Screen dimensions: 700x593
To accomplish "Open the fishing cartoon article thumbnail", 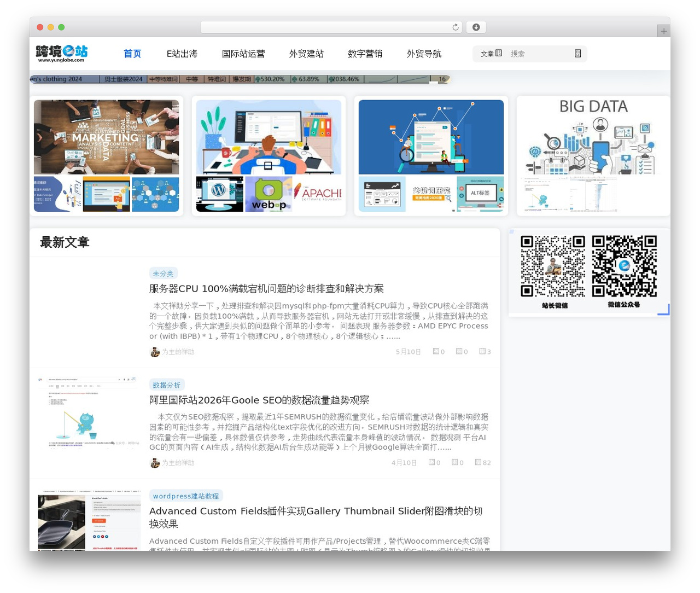I will click(89, 412).
